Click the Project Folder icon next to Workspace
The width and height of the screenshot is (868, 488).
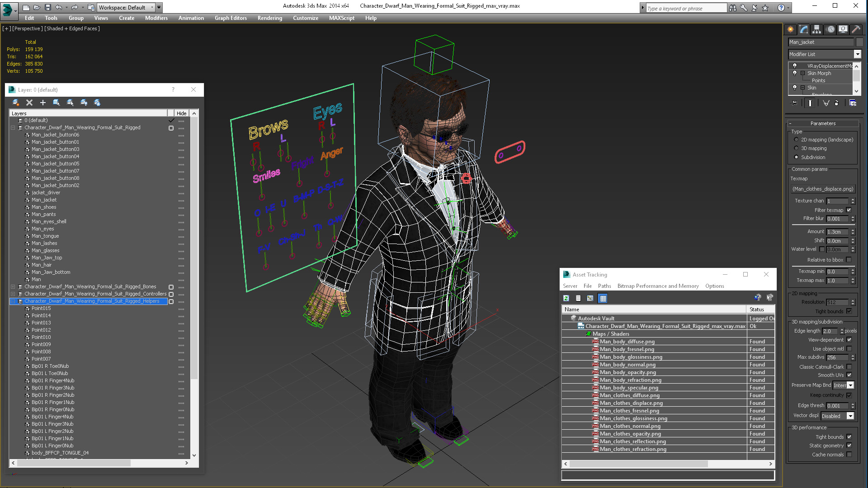pos(91,7)
